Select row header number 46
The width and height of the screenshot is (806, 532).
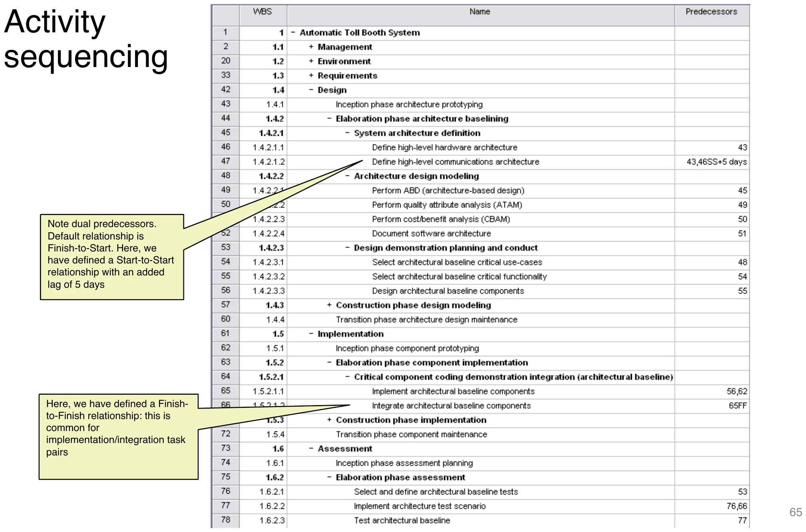pyautogui.click(x=226, y=147)
